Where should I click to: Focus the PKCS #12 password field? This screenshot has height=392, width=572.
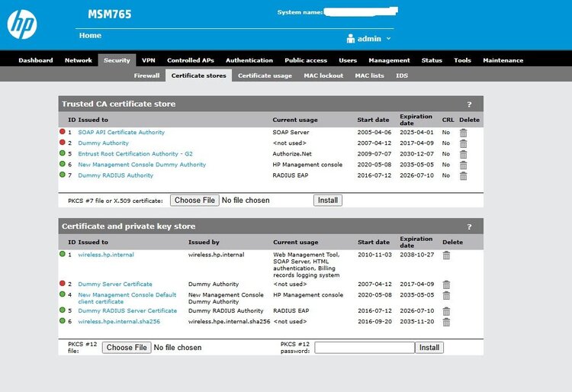(365, 348)
